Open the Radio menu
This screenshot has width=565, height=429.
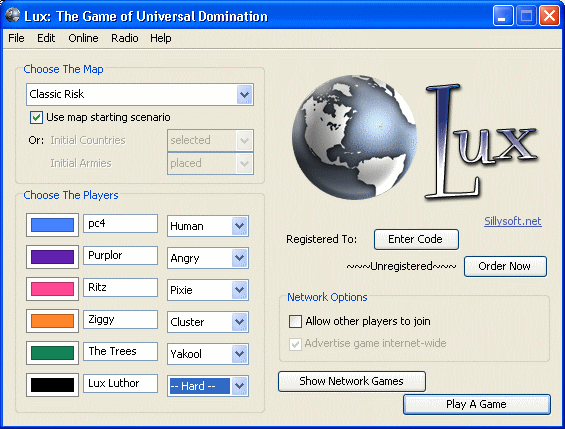[x=125, y=38]
